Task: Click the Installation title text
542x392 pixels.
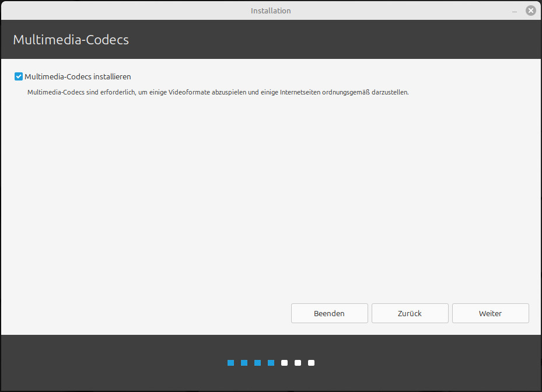Action: [x=271, y=10]
